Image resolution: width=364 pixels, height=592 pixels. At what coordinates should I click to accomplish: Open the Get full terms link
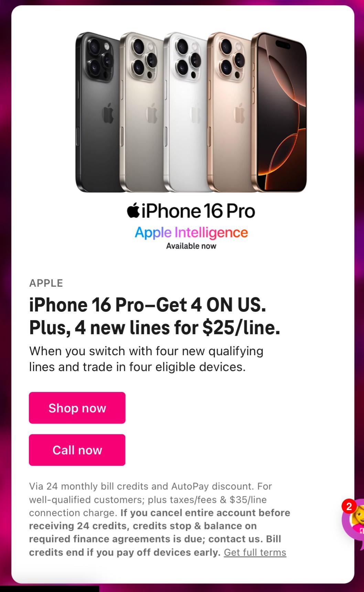pyautogui.click(x=255, y=552)
